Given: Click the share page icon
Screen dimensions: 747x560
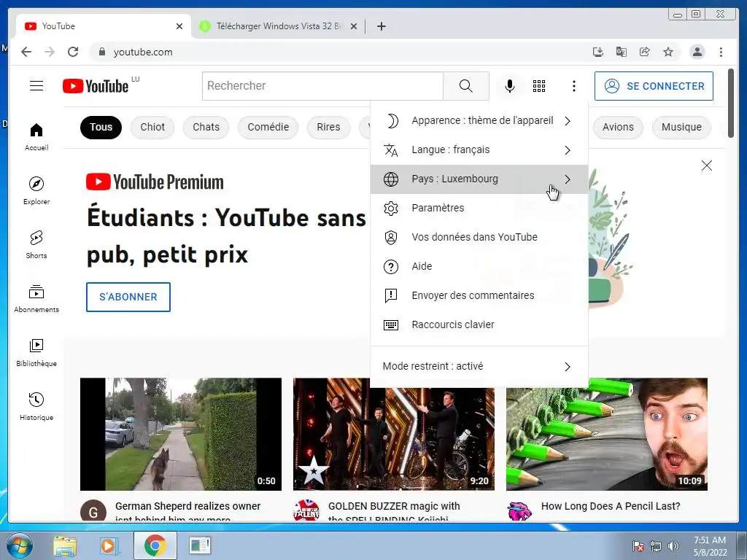Looking at the screenshot, I should (x=645, y=52).
